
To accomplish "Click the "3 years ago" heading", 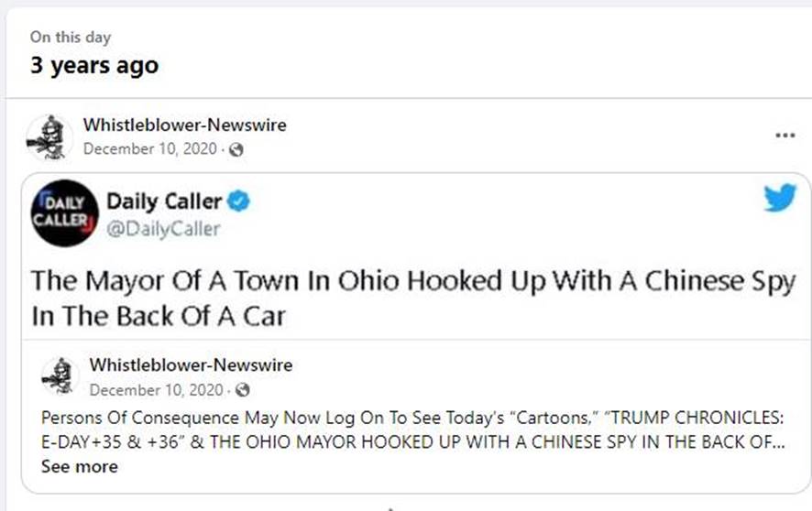I will coord(93,66).
